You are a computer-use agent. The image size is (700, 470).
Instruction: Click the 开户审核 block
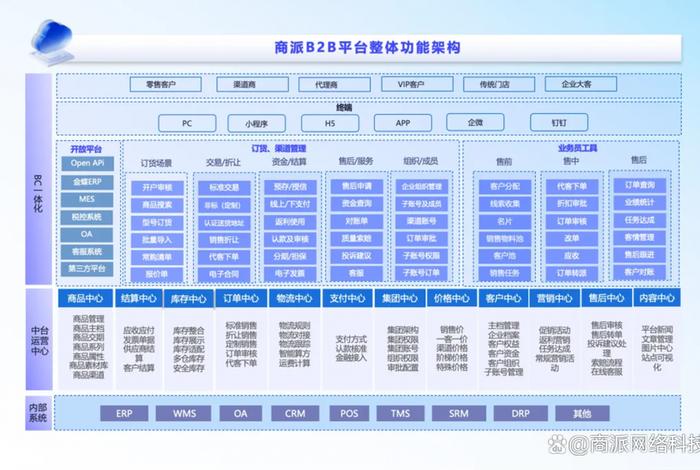tap(157, 187)
